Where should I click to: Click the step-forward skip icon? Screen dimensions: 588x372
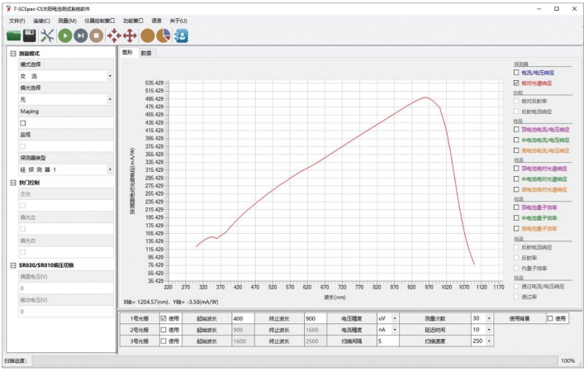tap(80, 36)
